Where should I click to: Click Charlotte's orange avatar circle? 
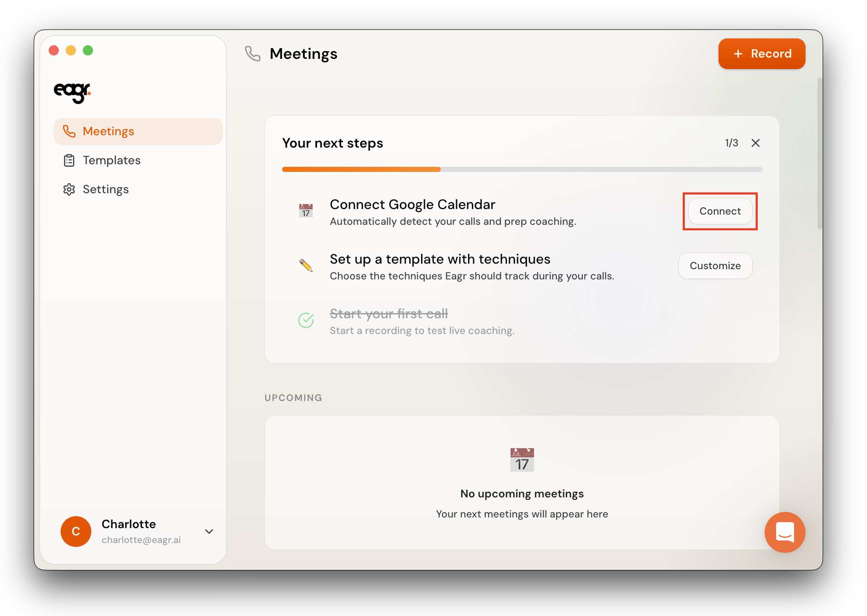tap(76, 532)
